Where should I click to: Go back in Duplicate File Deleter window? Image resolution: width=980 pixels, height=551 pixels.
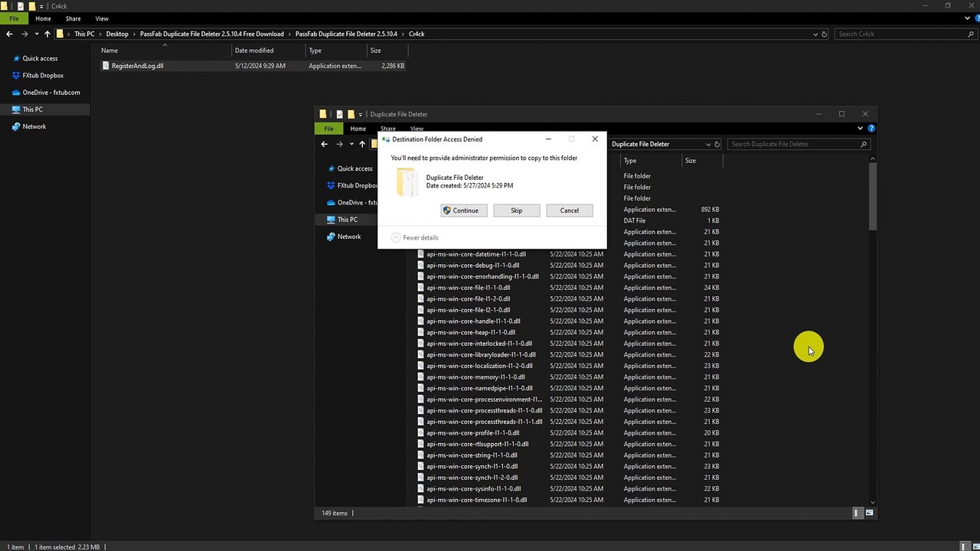click(325, 144)
